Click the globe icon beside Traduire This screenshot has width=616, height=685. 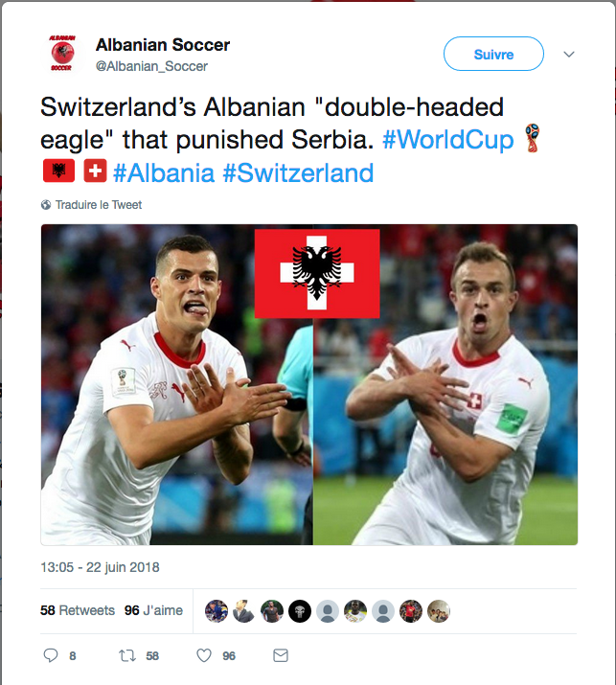[x=46, y=205]
